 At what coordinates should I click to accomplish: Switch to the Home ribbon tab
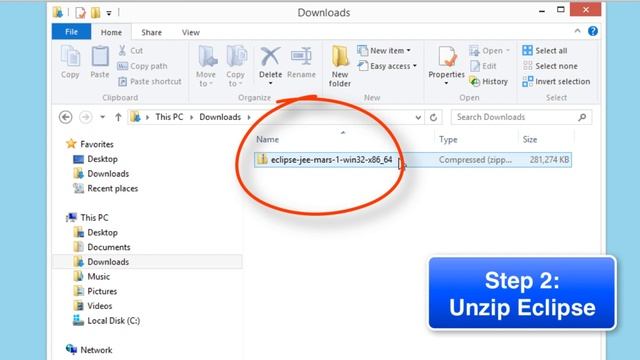(x=111, y=32)
